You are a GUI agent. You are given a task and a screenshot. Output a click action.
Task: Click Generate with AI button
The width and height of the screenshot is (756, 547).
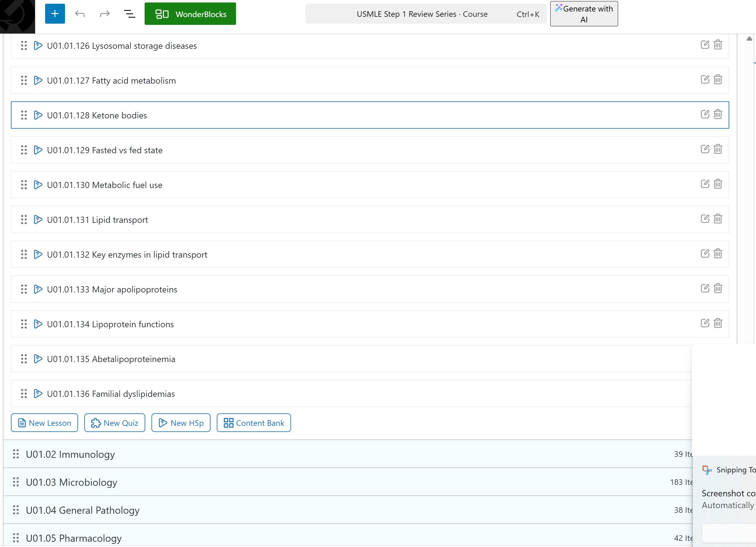[584, 14]
